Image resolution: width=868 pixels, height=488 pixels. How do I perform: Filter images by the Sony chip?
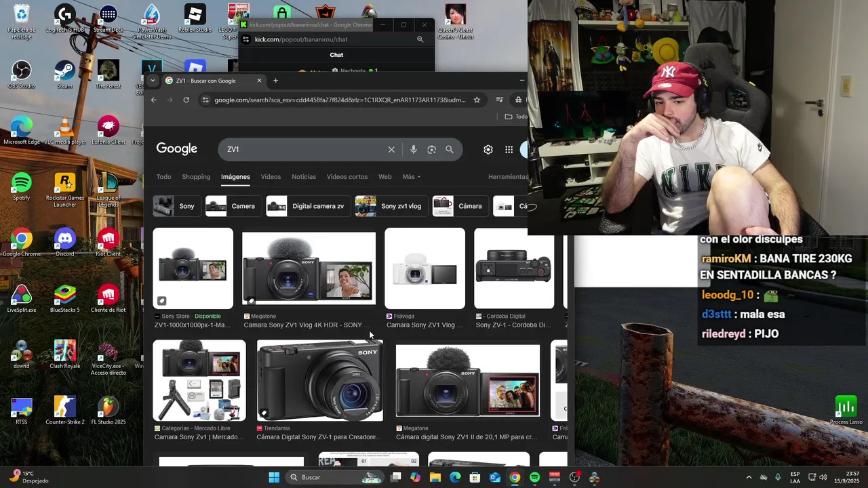pos(177,206)
